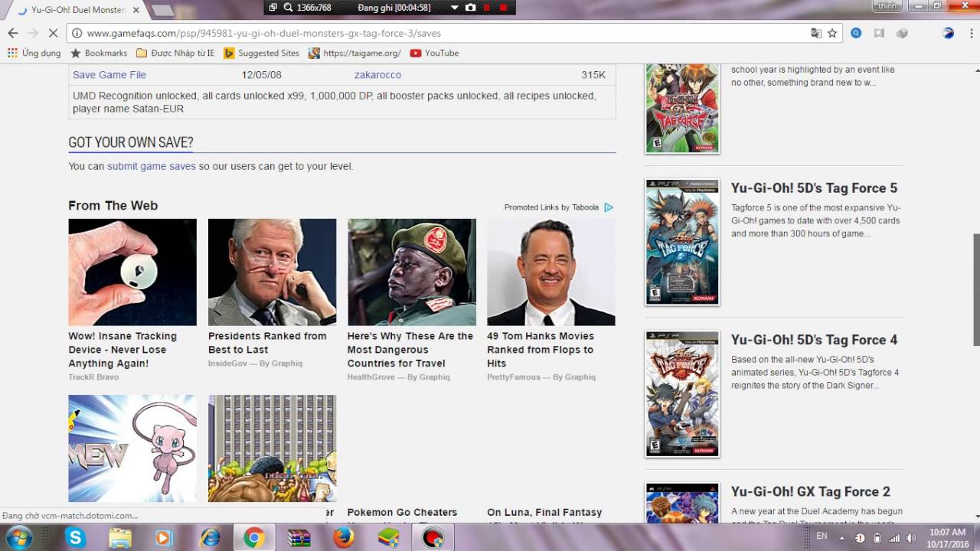Open a new browser tab
Image resolution: width=980 pixels, height=551 pixels.
pyautogui.click(x=162, y=10)
